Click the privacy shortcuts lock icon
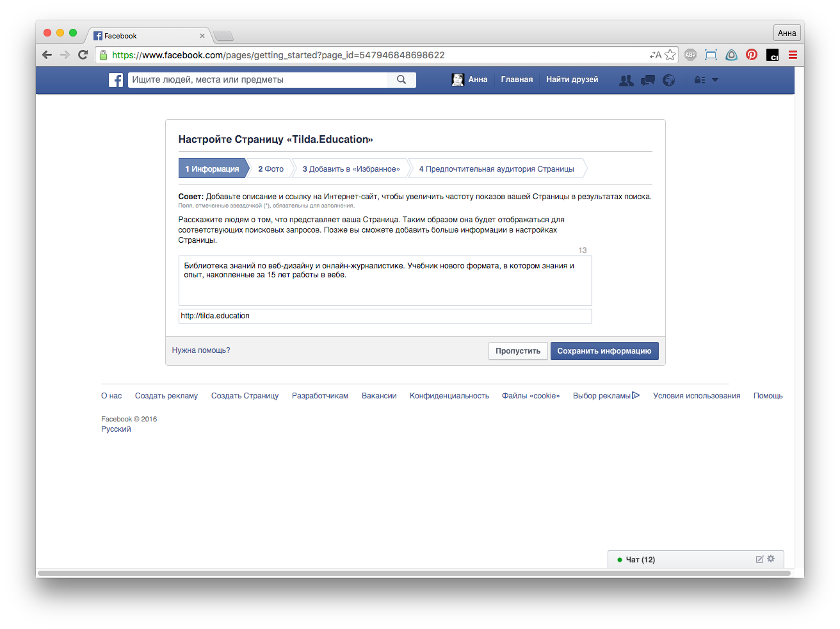The image size is (840, 629). (700, 80)
